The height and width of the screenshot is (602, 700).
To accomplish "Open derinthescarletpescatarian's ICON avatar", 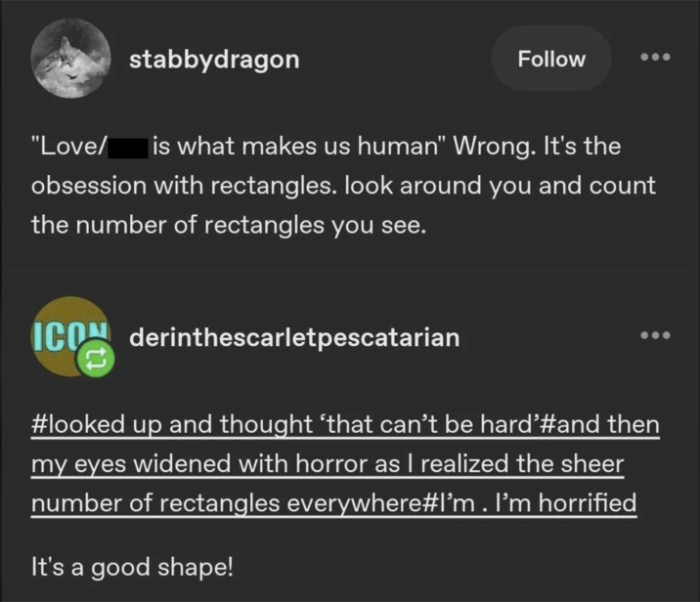I will 69,336.
